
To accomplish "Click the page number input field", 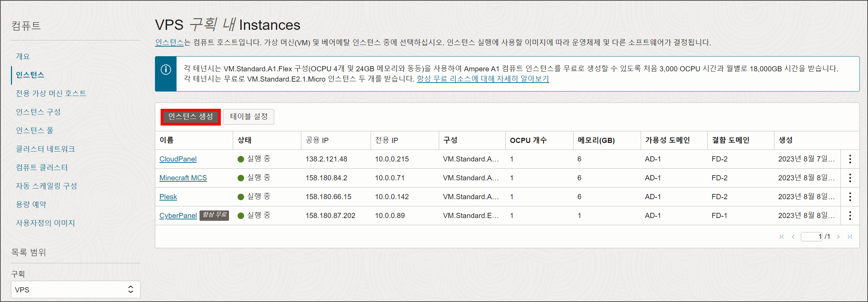I will 811,237.
